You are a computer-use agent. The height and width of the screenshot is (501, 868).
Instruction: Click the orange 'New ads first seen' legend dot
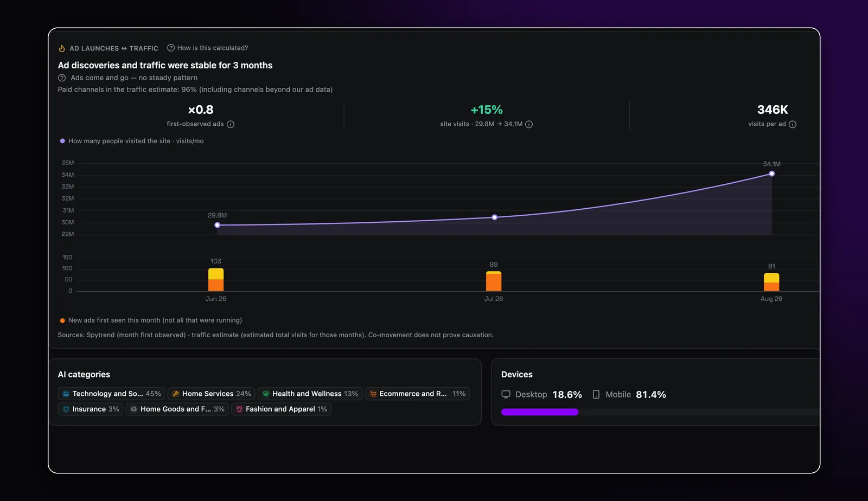62,320
